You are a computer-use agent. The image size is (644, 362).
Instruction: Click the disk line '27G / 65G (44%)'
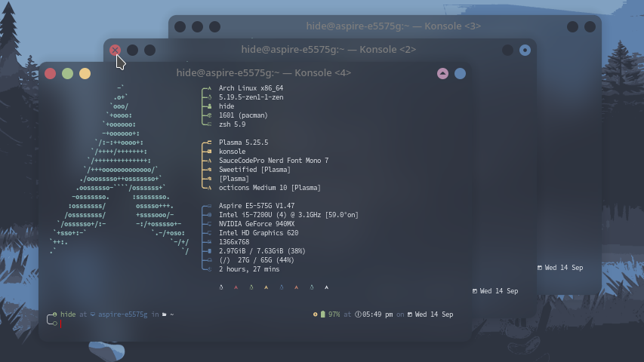[267, 259]
